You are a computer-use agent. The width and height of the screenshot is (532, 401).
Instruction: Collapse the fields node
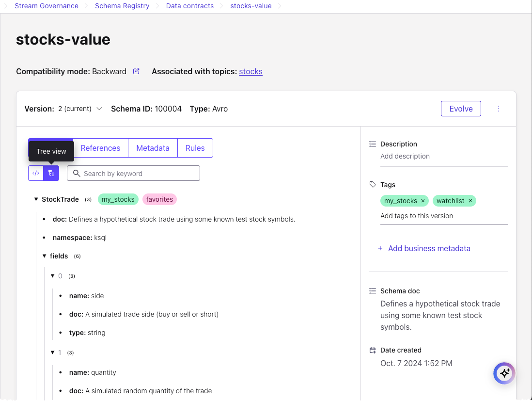click(45, 256)
